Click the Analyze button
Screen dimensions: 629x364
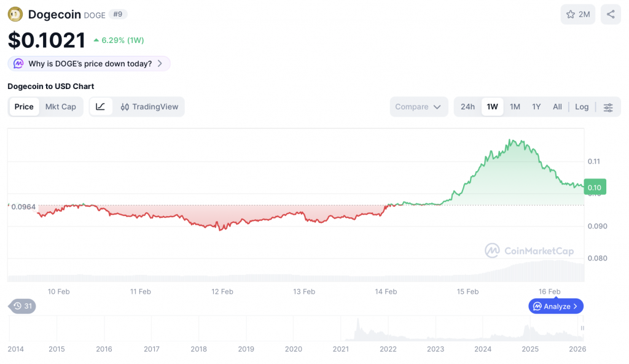(555, 306)
